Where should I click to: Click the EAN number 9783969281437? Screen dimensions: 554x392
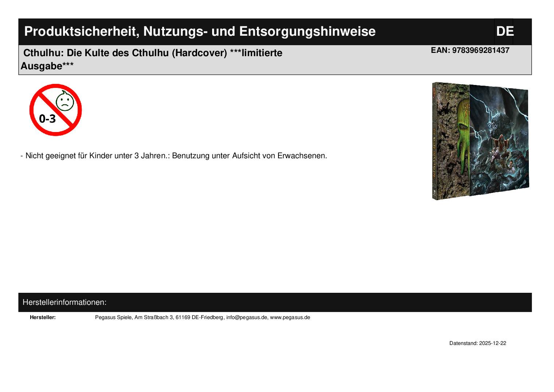coord(480,50)
